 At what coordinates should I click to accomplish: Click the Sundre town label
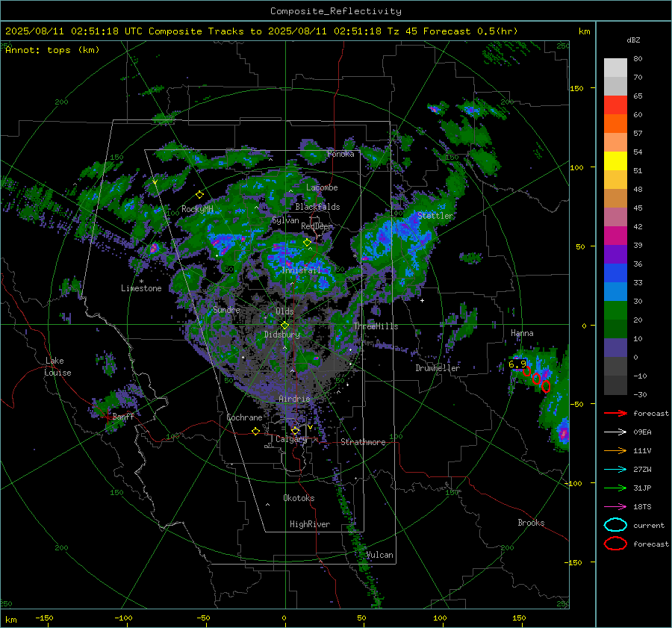(226, 309)
